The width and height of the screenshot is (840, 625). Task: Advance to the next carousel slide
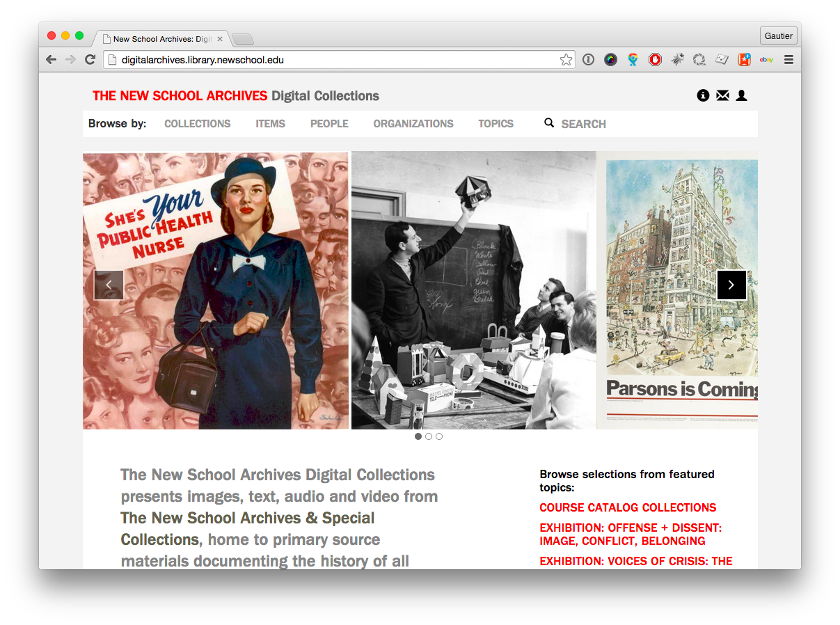click(731, 285)
